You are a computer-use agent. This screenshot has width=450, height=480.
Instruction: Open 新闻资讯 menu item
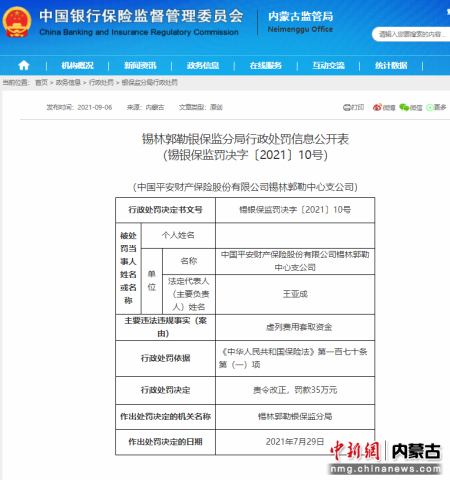tap(140, 66)
